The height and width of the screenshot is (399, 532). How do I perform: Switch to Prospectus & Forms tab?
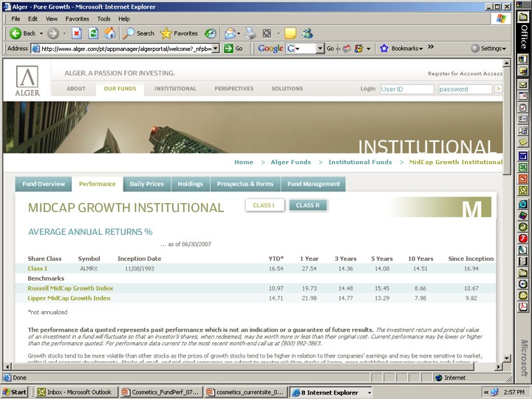(245, 184)
